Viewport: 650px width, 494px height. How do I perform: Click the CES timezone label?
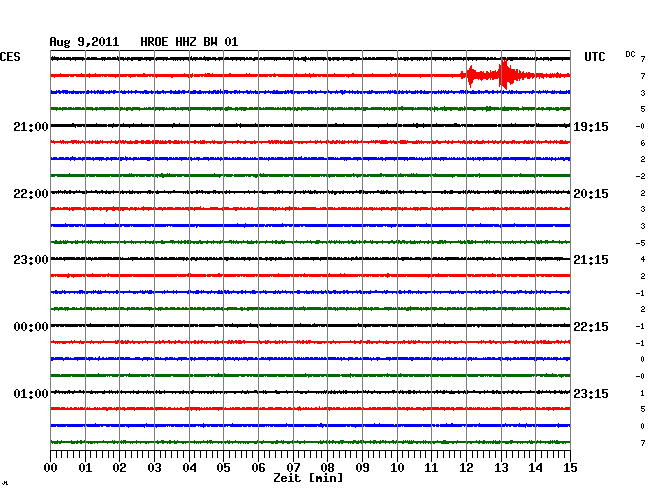coord(10,57)
